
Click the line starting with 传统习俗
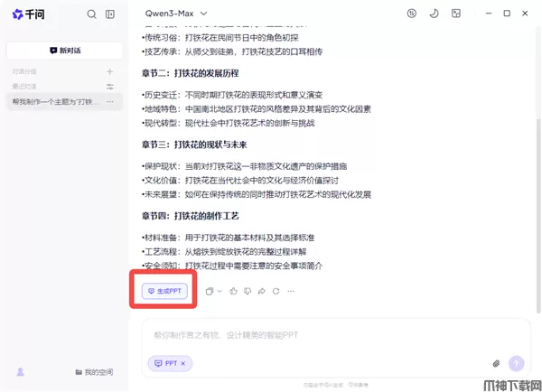tap(220, 37)
